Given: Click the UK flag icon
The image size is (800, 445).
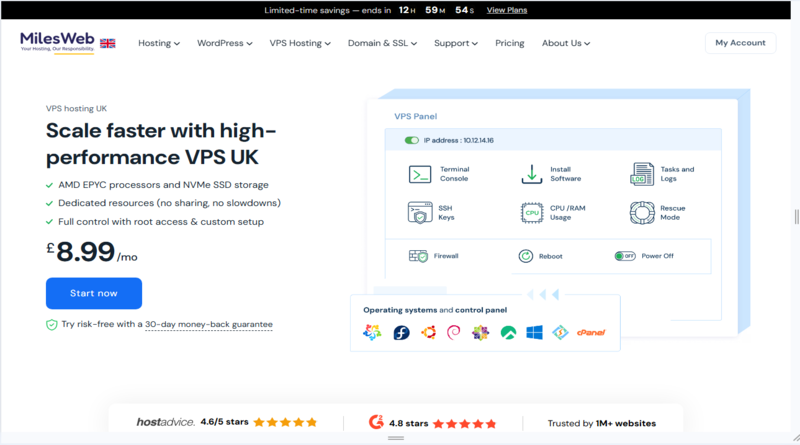Looking at the screenshot, I should 108,43.
